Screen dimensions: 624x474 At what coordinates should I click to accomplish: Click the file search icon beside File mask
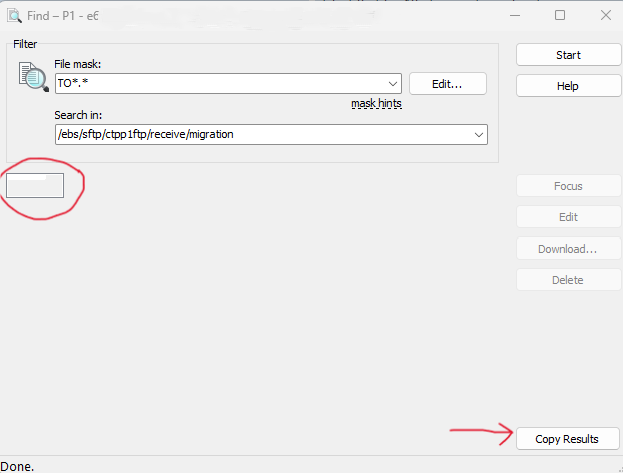(x=33, y=77)
